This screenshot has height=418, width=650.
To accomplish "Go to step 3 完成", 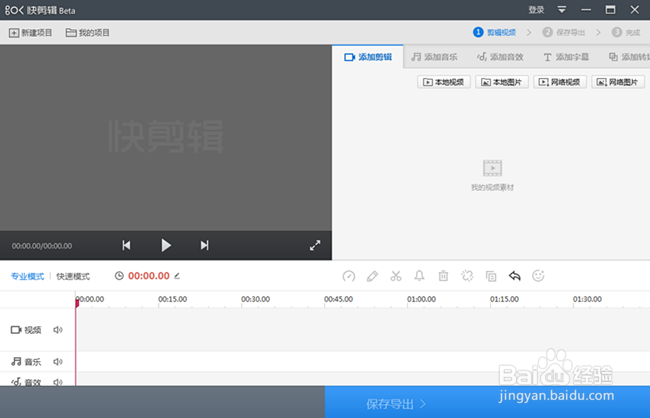I will pos(626,32).
